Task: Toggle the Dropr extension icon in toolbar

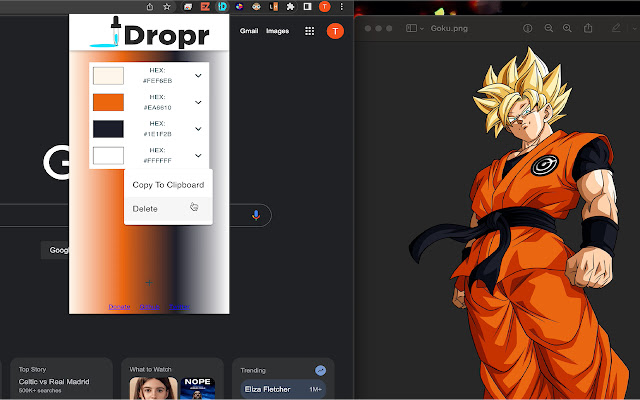Action: [222, 7]
